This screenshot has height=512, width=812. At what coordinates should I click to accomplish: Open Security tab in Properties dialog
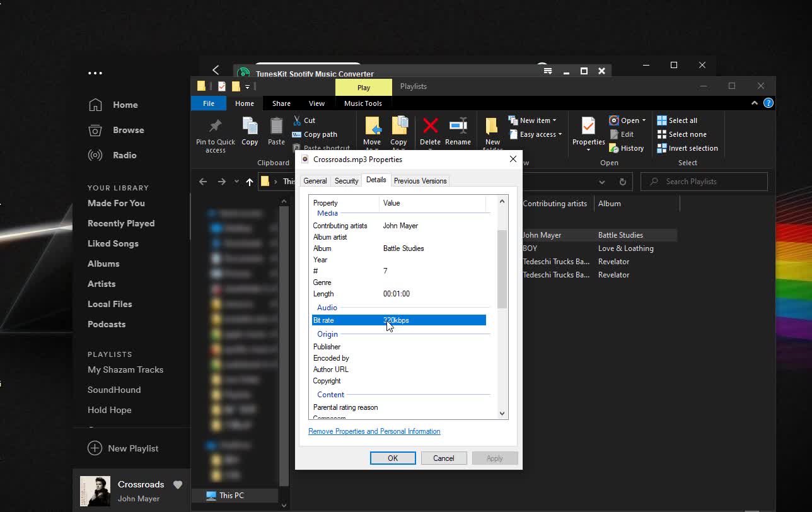[346, 181]
